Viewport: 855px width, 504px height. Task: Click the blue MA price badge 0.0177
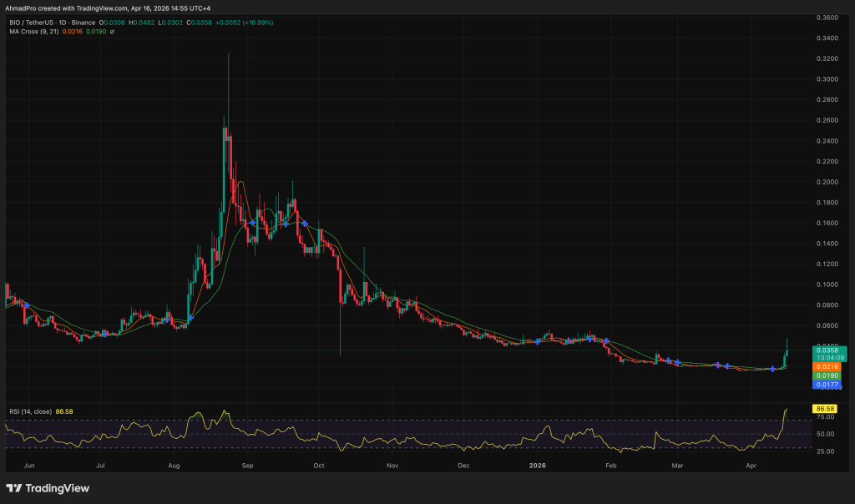[x=825, y=385]
